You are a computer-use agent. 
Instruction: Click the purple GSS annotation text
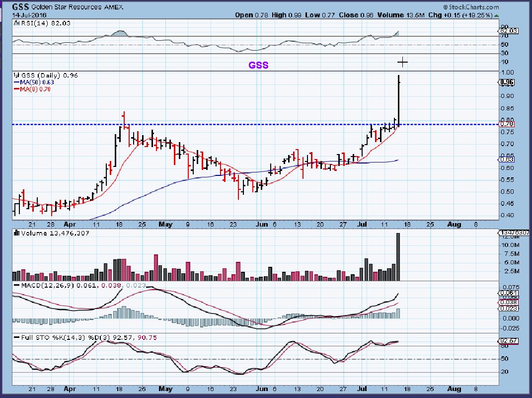258,65
